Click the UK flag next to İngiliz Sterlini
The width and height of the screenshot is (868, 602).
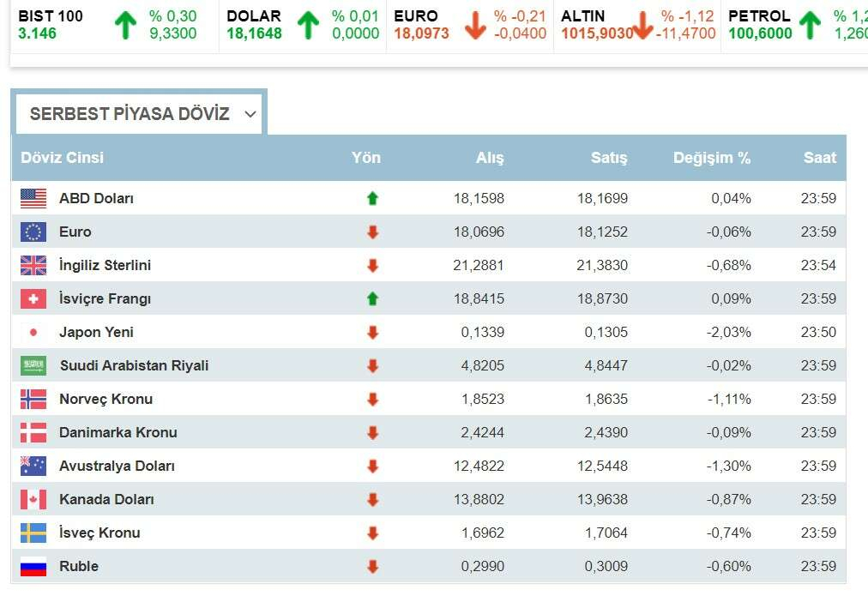coord(33,266)
